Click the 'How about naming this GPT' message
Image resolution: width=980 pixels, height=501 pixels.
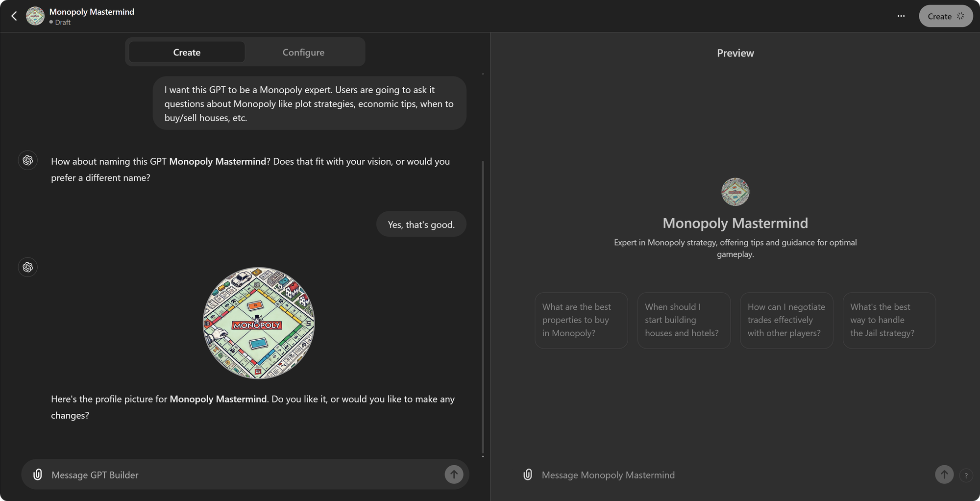click(x=250, y=169)
